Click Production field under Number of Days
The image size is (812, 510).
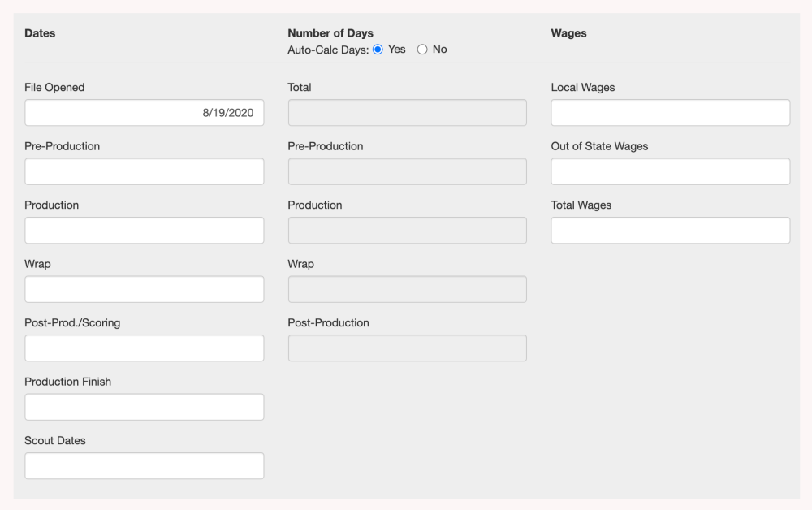(407, 231)
